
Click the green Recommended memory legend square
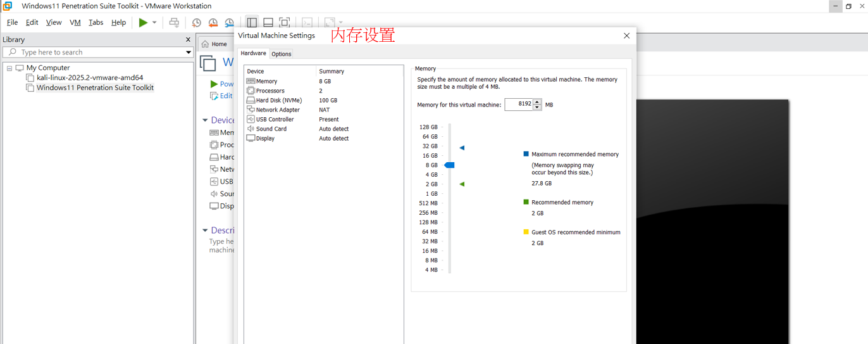(526, 202)
